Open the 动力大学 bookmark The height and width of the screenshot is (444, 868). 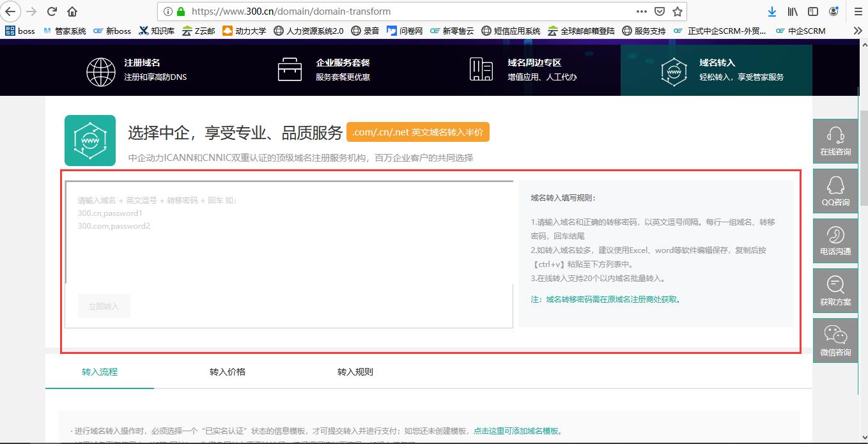244,31
